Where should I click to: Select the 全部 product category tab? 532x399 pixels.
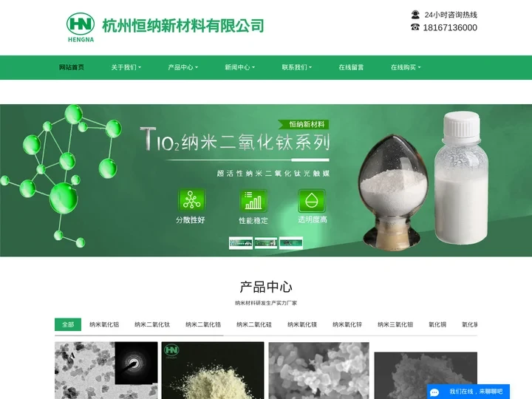[x=68, y=324]
